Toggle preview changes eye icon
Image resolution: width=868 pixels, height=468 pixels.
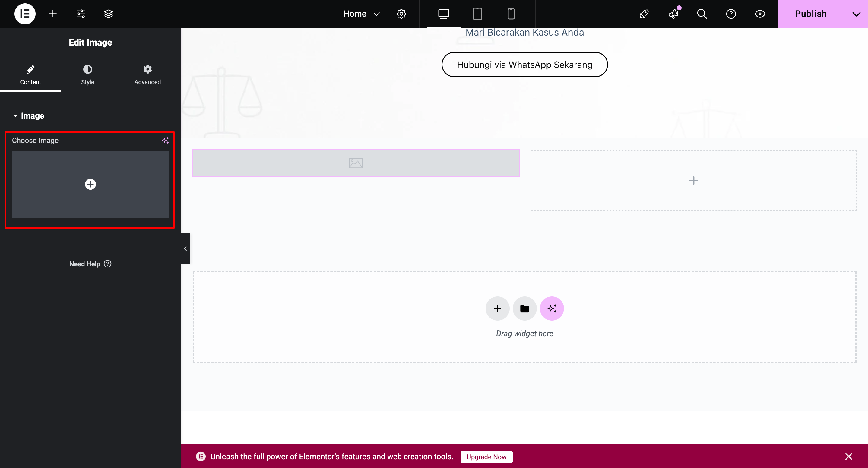pyautogui.click(x=760, y=14)
